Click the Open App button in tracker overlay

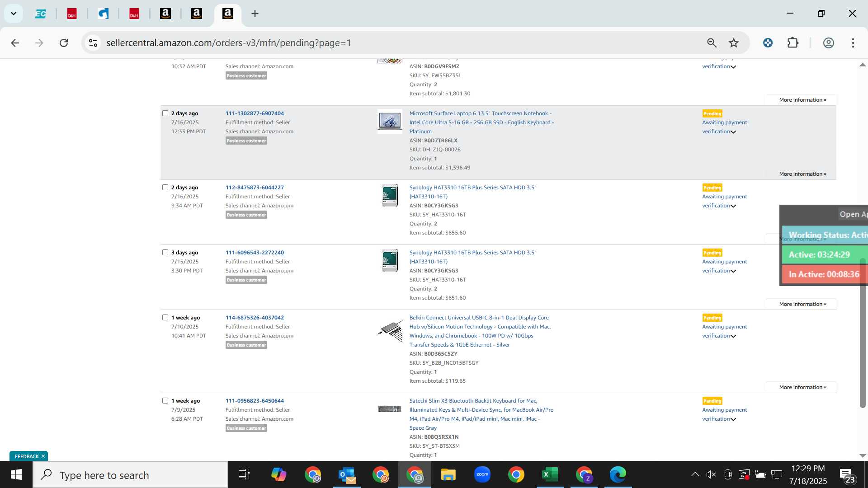pos(853,215)
